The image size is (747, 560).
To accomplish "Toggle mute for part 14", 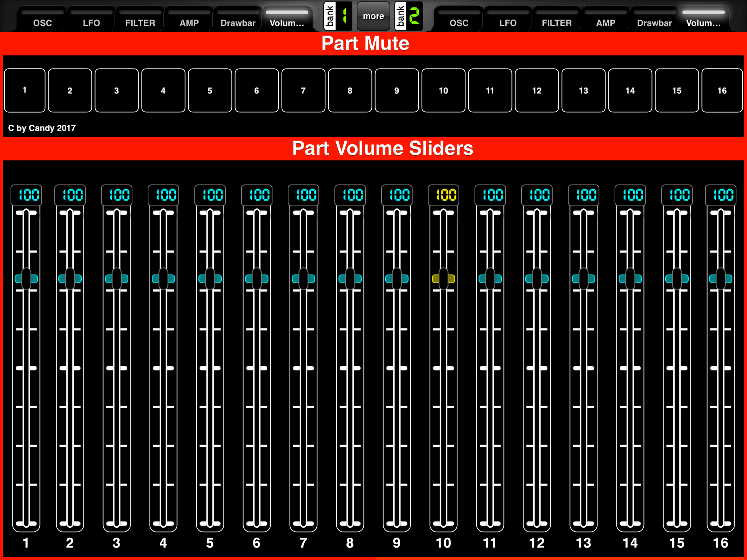I will (x=630, y=90).
